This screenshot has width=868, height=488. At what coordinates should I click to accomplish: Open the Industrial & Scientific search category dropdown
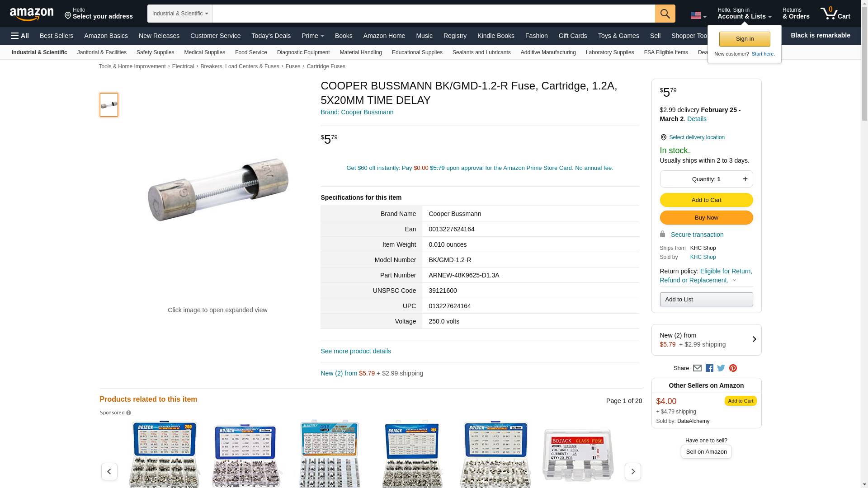(180, 14)
